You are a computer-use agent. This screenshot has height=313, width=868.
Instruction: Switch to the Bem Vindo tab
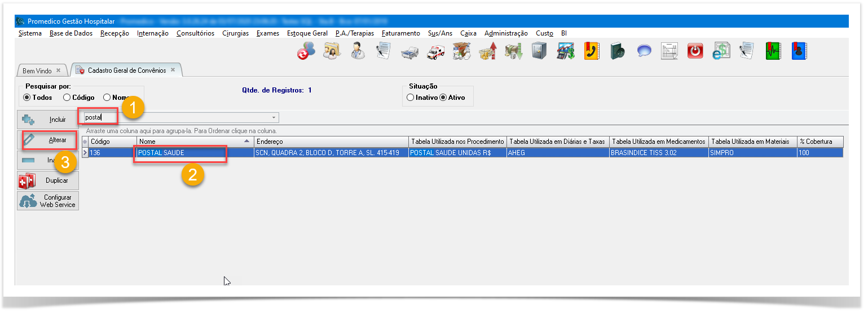coord(37,71)
